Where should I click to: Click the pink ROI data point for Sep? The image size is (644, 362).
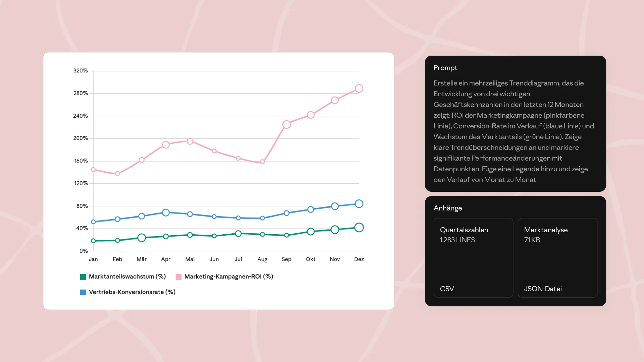click(286, 125)
